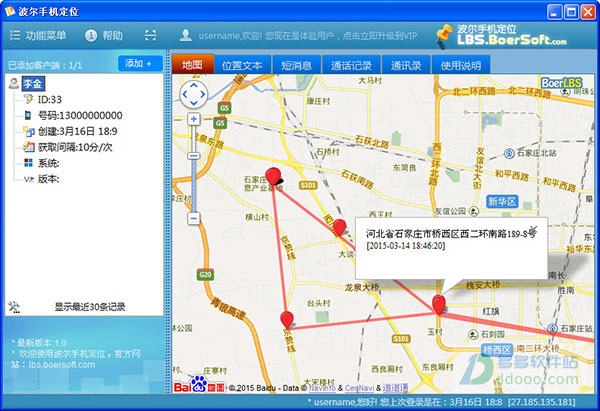This screenshot has width=600, height=411.
Task: Click the ID icon beside ID:33
Action: (28, 99)
